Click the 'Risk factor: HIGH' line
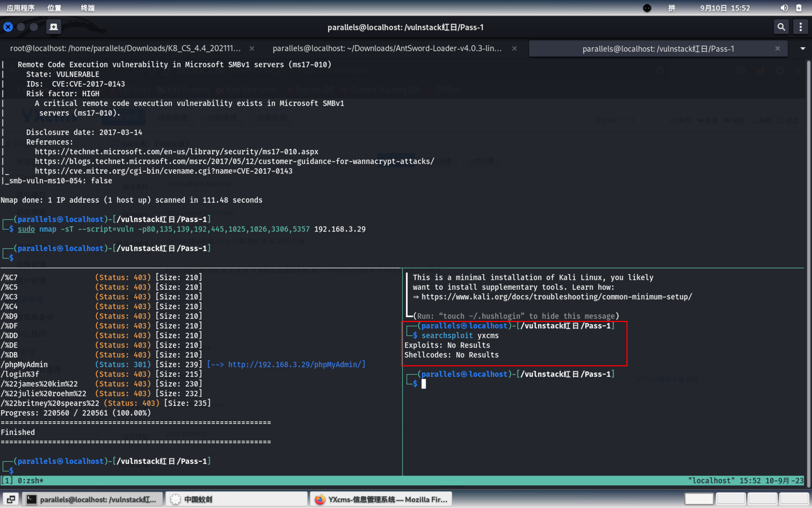 pos(63,94)
